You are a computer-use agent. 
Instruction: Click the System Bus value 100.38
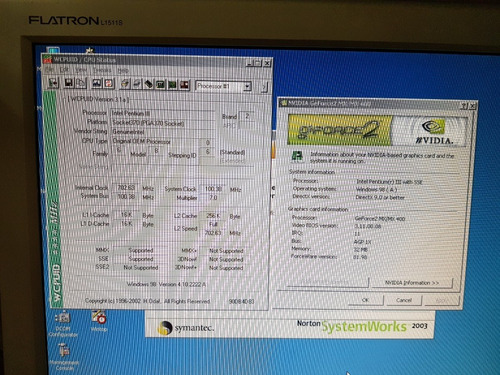(126, 197)
